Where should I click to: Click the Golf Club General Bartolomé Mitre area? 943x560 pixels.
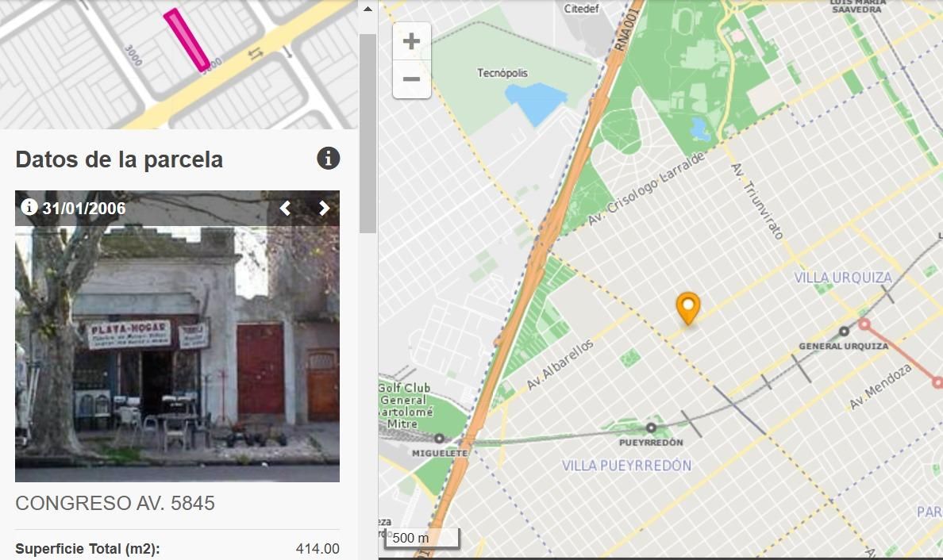point(406,405)
